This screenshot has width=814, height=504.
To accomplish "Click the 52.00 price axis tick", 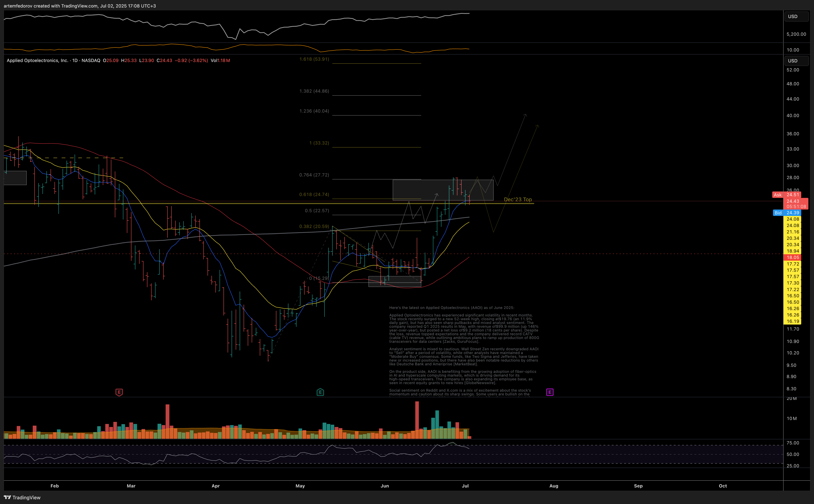I will click(x=793, y=70).
